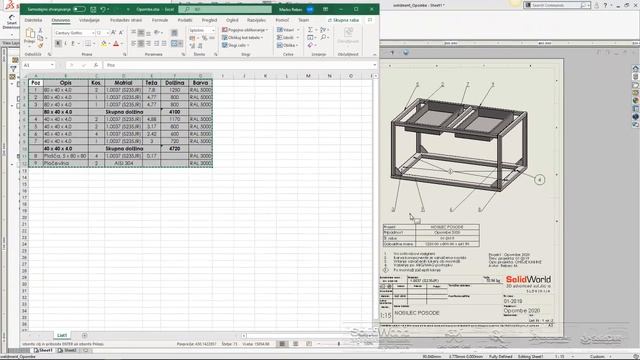
Task: Click the Increase Font Size icon
Action: tap(113, 33)
